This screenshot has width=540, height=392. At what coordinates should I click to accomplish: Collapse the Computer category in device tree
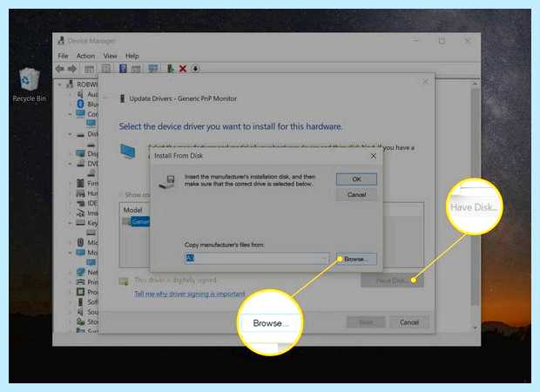pyautogui.click(x=70, y=113)
